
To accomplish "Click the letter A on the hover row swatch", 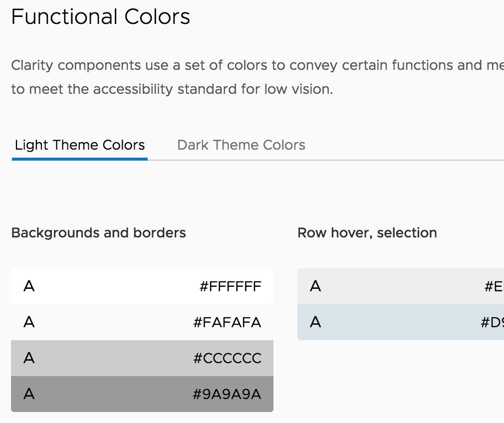I will pos(315,286).
